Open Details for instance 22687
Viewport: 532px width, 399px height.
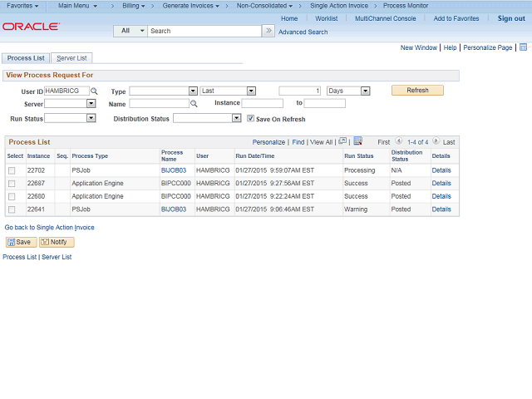(x=441, y=184)
